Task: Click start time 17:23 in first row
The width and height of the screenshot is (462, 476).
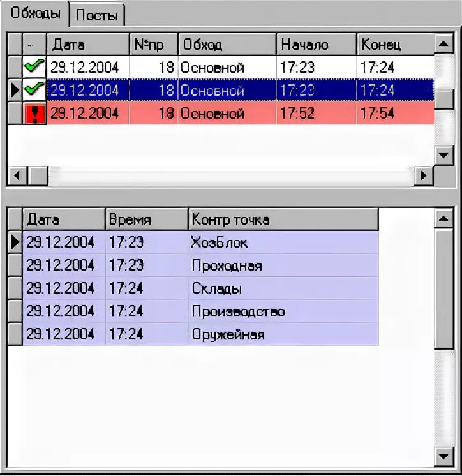Action: coord(317,67)
